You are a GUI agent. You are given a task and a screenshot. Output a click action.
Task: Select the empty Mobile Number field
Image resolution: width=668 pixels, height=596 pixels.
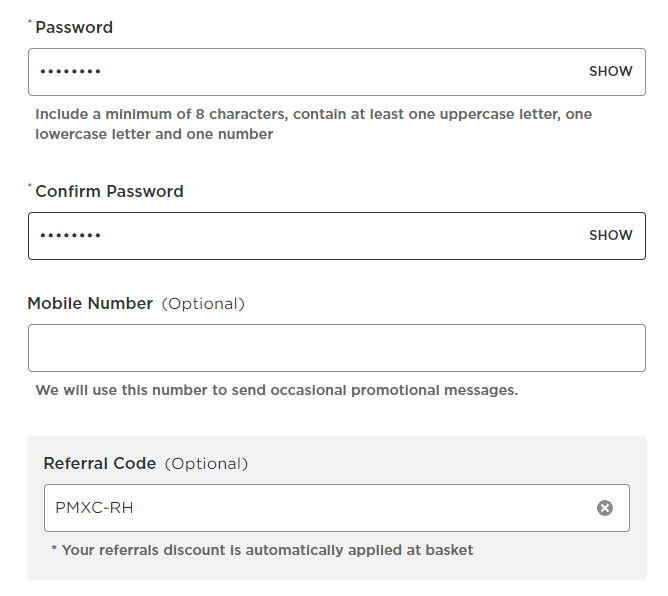point(336,348)
